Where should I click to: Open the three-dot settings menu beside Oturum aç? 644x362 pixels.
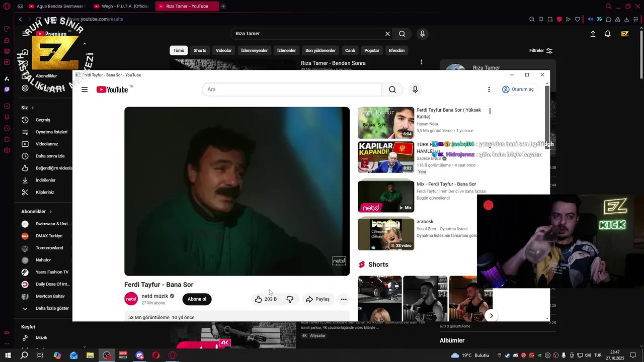coord(489,89)
